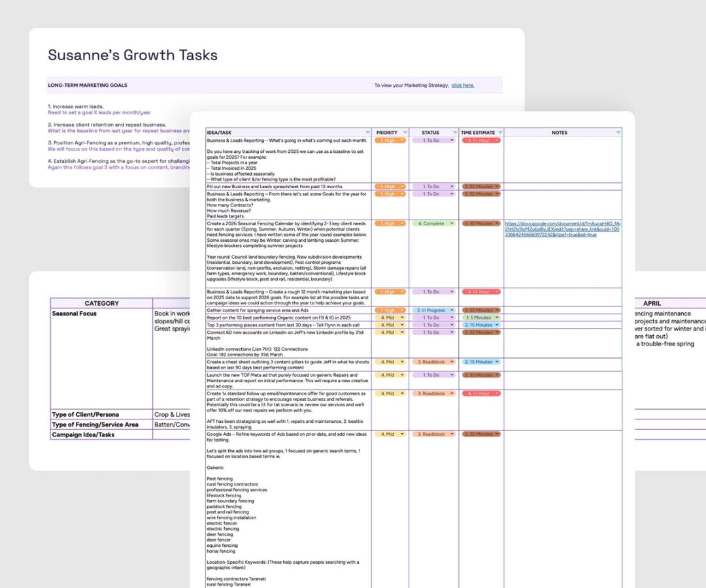
Task: Select '2. Increase client retention and repeat business.'
Action: (107, 125)
